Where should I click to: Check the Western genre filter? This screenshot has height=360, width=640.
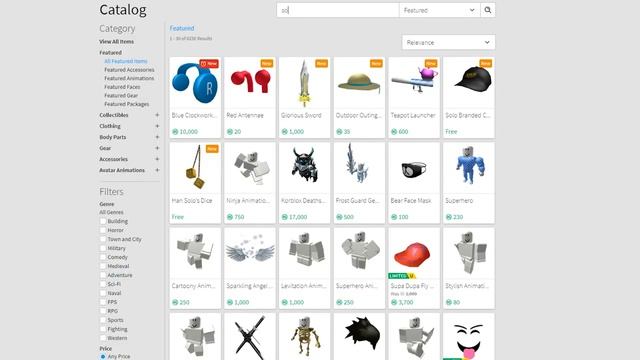(x=103, y=338)
